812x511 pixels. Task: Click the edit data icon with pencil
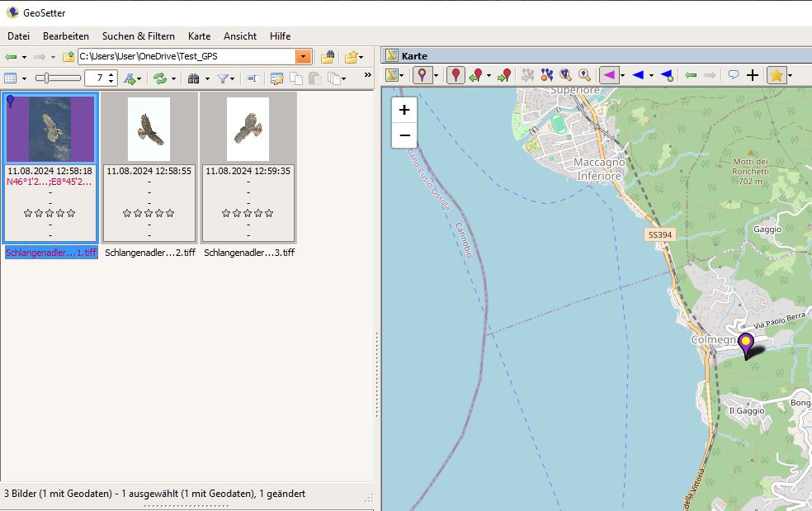pos(276,78)
